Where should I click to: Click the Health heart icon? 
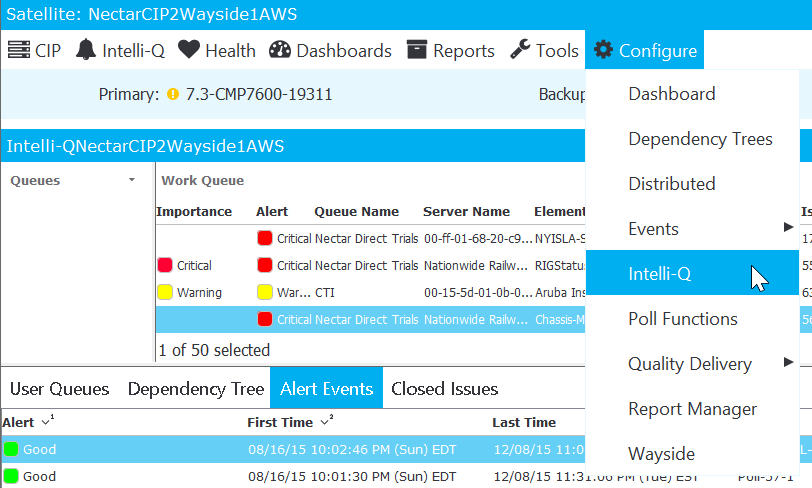coord(189,50)
